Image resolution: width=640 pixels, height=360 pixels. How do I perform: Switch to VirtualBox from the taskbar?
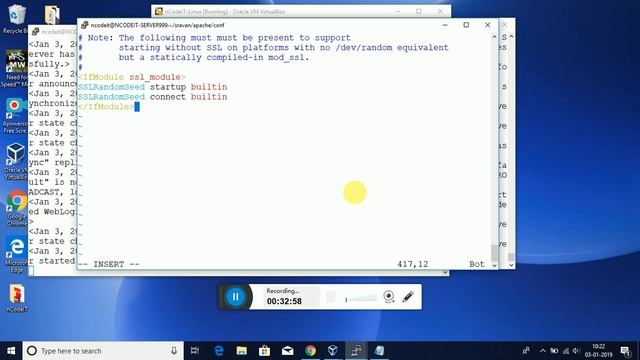[x=333, y=351]
